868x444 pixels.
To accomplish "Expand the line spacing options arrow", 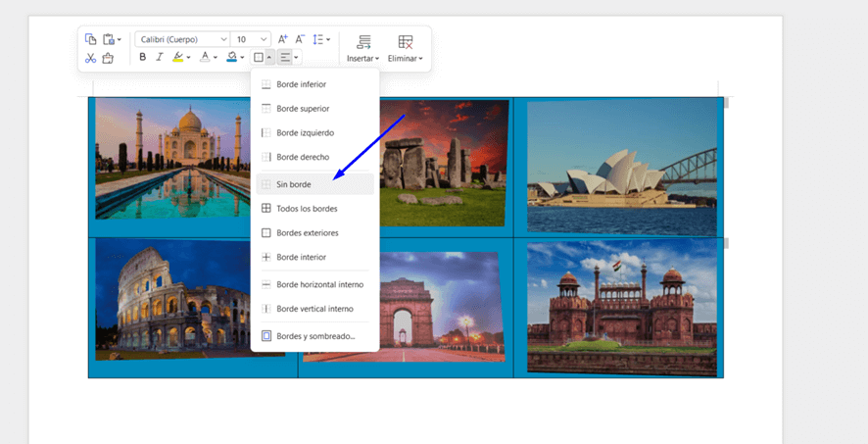I will pos(328,39).
